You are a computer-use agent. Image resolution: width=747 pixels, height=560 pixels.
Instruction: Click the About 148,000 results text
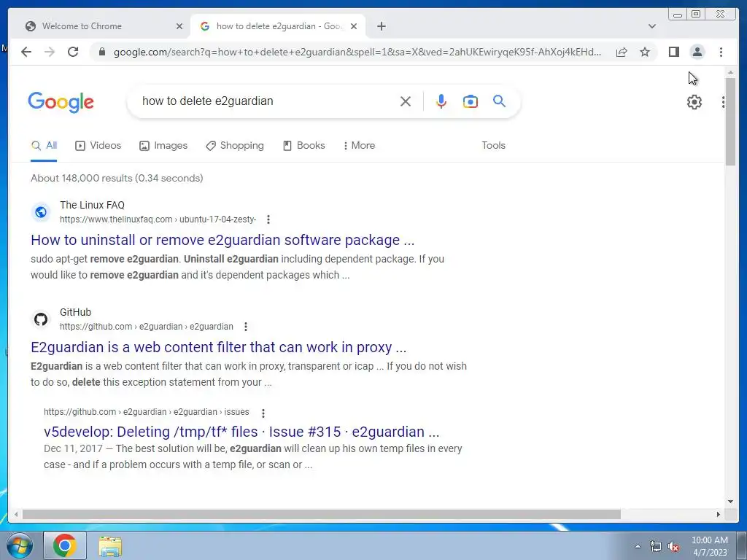coord(117,178)
